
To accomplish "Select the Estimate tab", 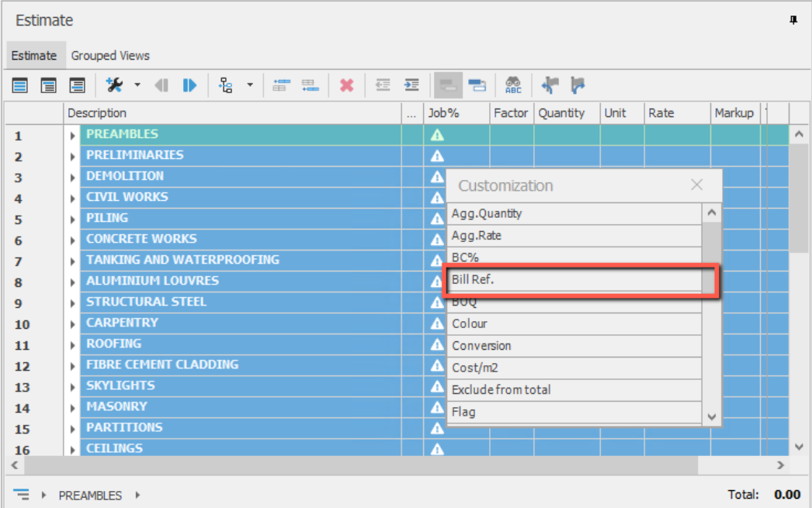I will [x=33, y=56].
